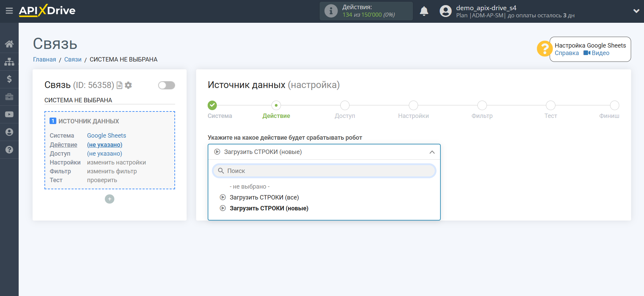Screen dimensions: 644x296
Task: Open the hamburger menu in the header
Action: pyautogui.click(x=9, y=11)
